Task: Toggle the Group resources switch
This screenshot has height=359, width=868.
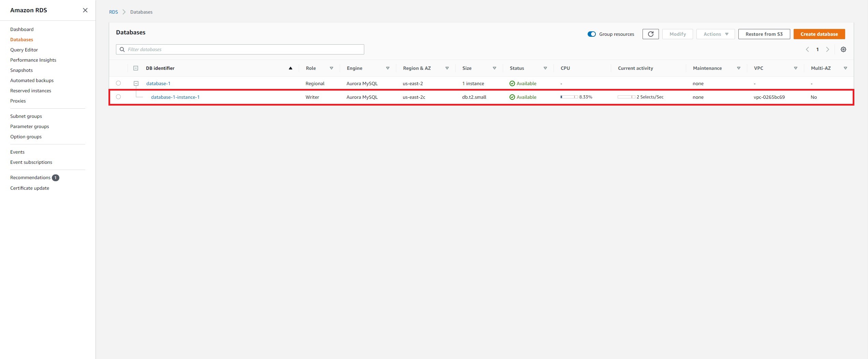Action: tap(591, 34)
